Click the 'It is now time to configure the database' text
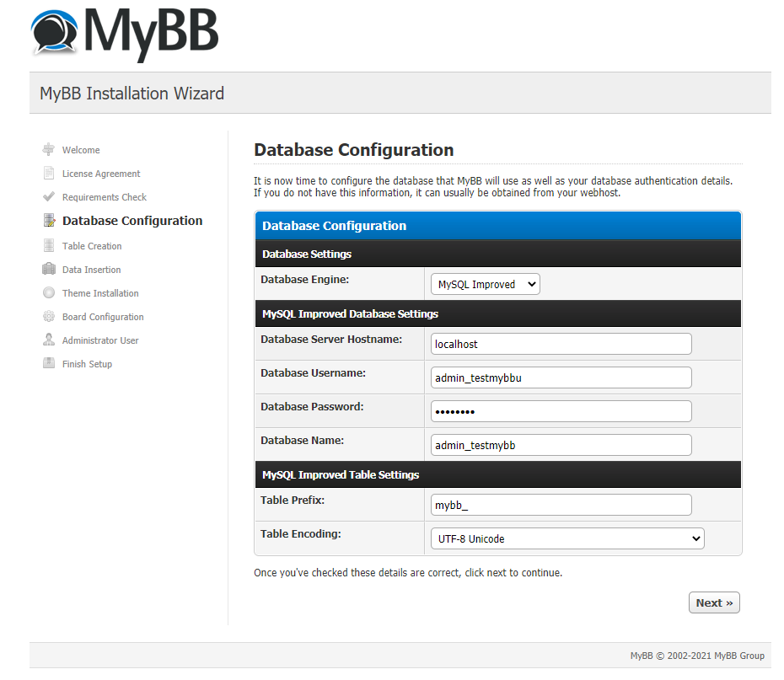 pos(493,187)
